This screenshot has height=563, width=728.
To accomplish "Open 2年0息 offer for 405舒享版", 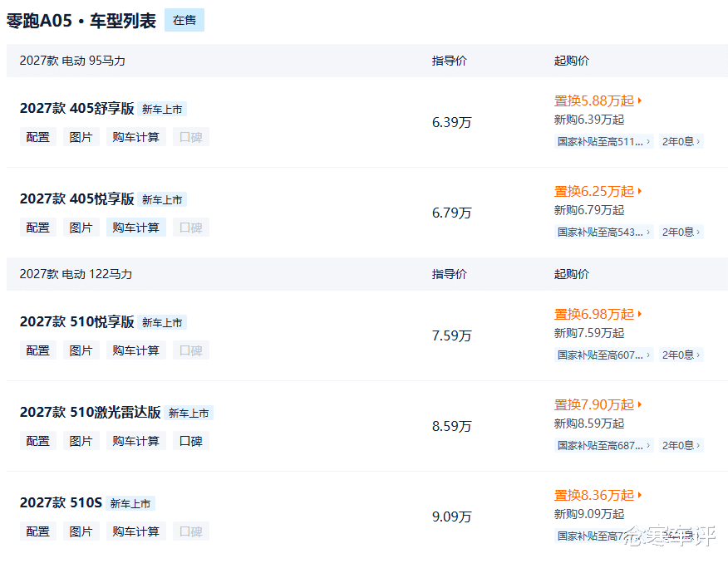I will click(x=681, y=141).
